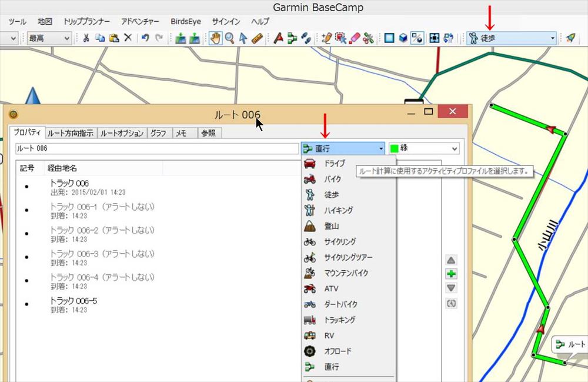Click the Redo arrow icon

click(x=159, y=38)
